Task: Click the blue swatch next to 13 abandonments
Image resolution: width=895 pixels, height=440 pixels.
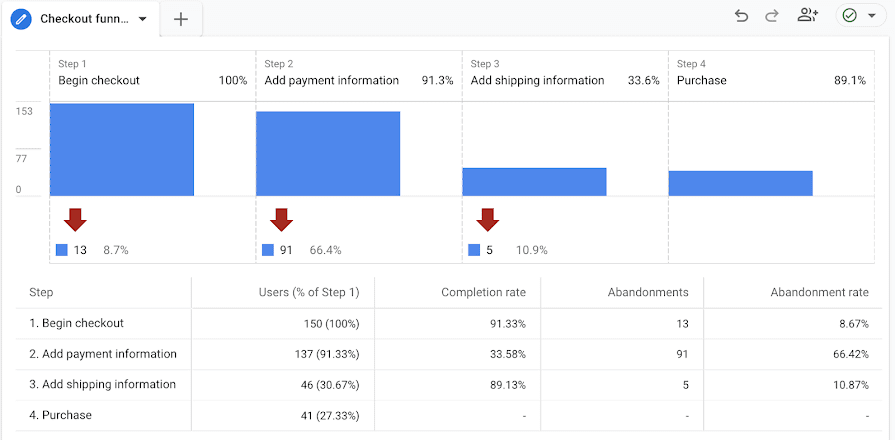Action: point(62,250)
